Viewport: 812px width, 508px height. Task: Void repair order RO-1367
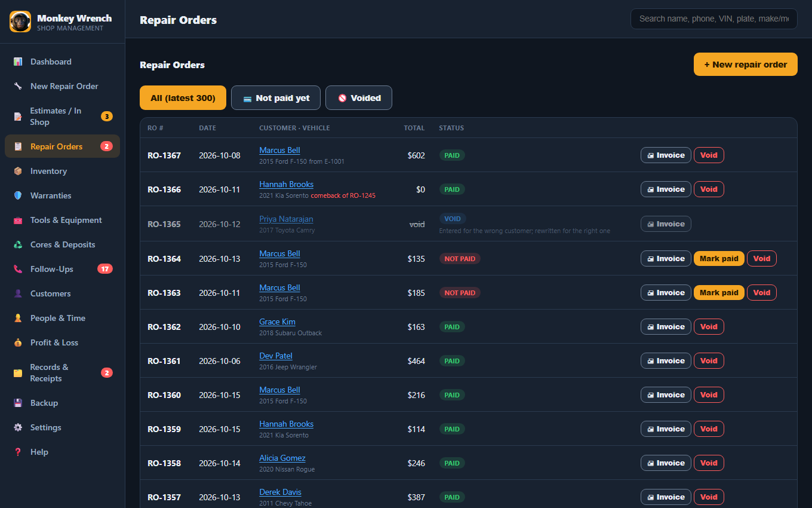coord(709,155)
